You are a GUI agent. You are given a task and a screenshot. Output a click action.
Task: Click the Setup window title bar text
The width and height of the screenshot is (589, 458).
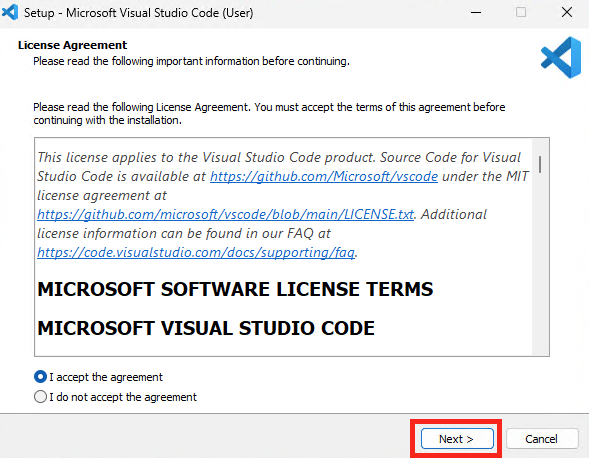pos(139,13)
